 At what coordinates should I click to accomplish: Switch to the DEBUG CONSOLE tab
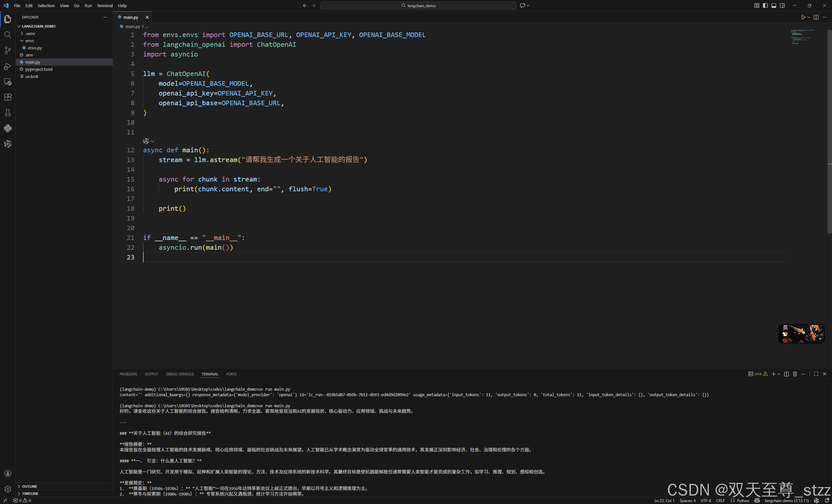pyautogui.click(x=180, y=374)
